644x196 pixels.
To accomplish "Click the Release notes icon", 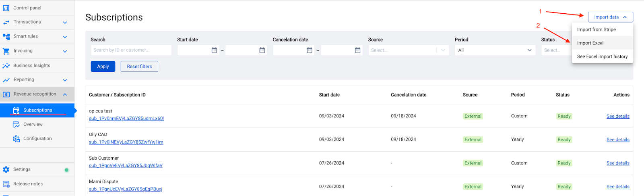I will click(6, 184).
